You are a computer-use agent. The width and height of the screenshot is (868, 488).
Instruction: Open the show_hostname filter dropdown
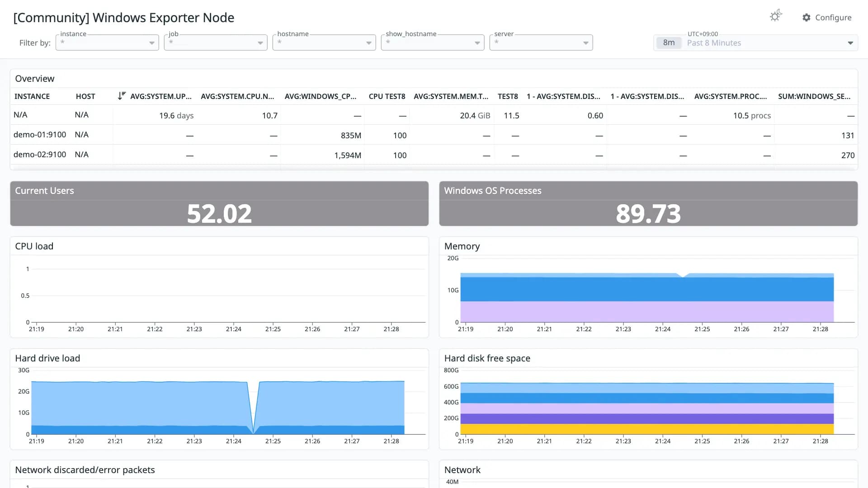pyautogui.click(x=433, y=42)
